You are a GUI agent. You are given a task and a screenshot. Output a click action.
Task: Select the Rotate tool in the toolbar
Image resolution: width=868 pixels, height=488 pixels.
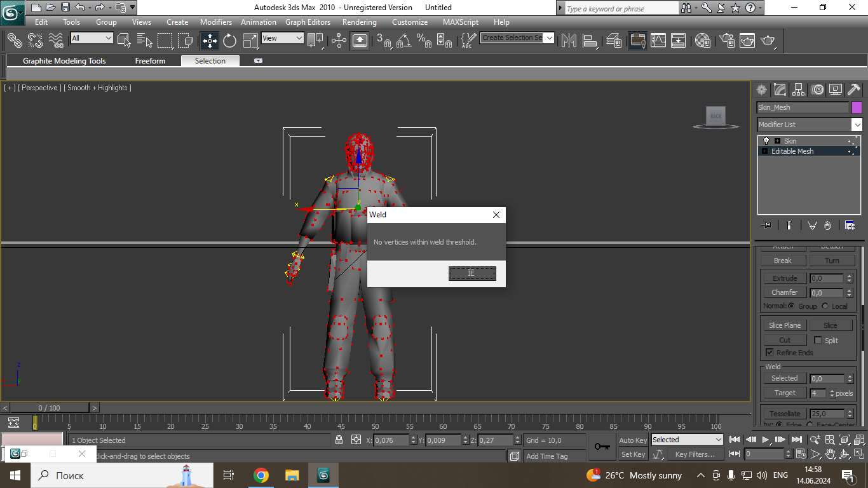230,41
